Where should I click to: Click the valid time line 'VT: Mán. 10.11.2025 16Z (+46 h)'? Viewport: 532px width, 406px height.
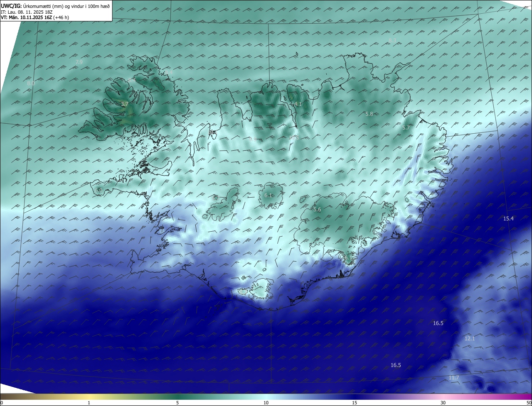click(35, 17)
